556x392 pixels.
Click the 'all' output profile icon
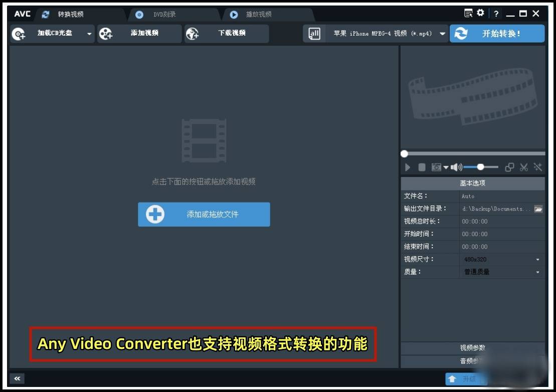click(314, 34)
